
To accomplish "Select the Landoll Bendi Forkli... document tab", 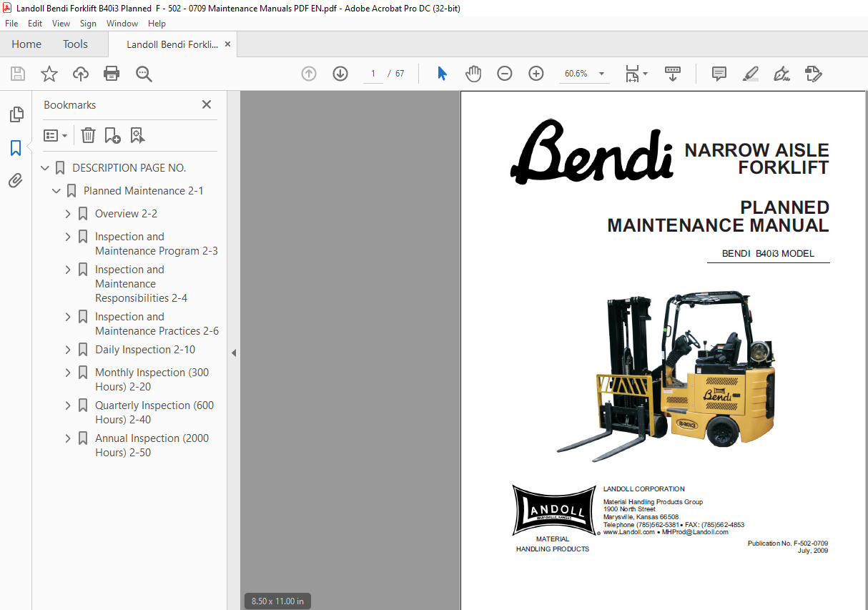I will pos(172,44).
